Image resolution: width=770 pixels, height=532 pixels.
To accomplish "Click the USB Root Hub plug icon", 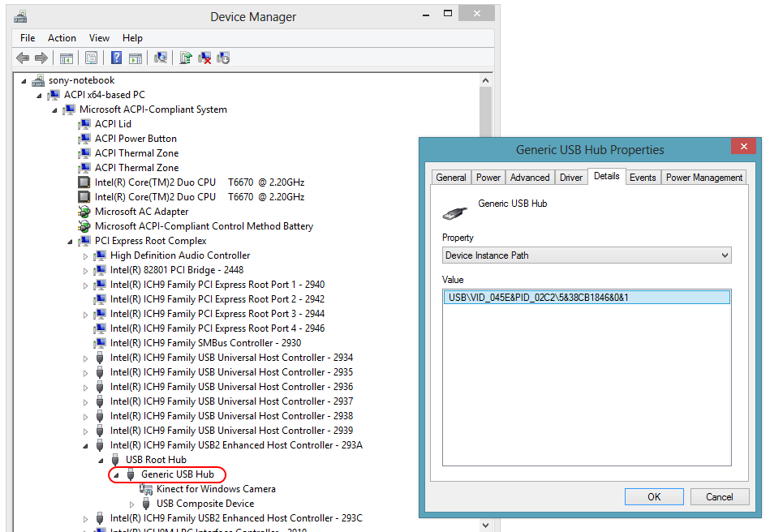I will tap(115, 460).
